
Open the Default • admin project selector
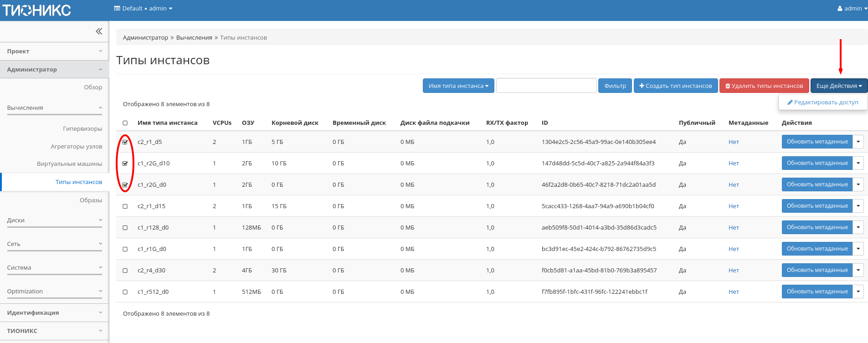point(143,9)
